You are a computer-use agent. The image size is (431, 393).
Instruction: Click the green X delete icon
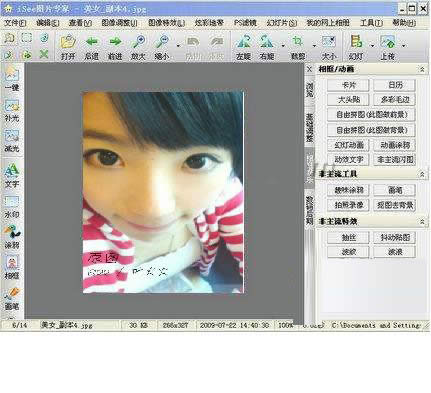[x=44, y=54]
